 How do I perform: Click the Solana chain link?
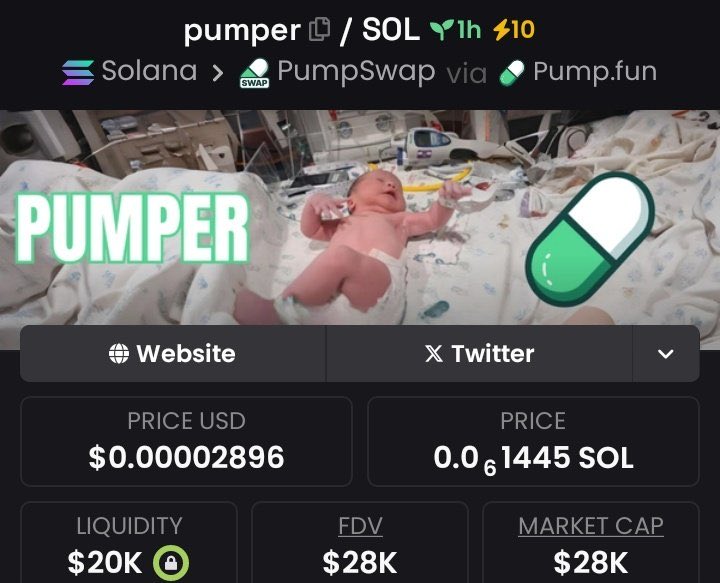[130, 72]
